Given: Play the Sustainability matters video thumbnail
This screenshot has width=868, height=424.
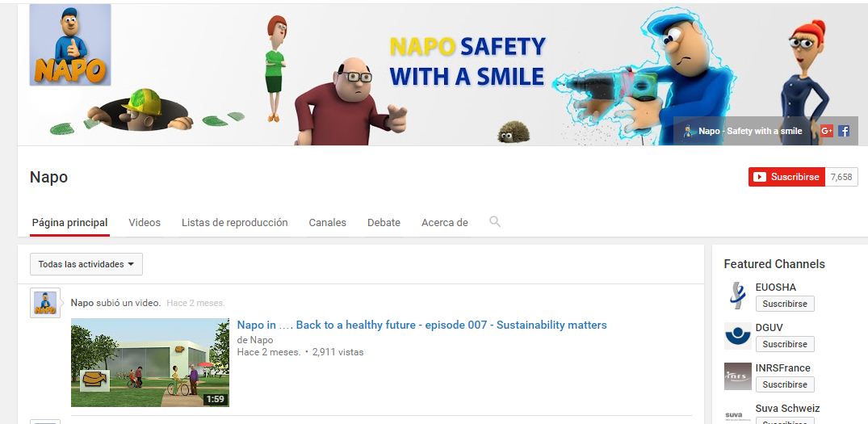Looking at the screenshot, I should [150, 363].
